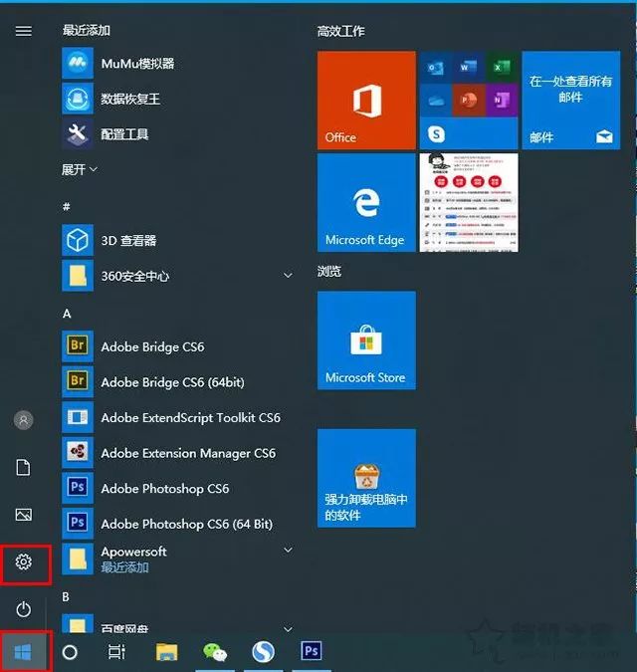Jump to letter A section header
This screenshot has width=637, height=672.
pyautogui.click(x=67, y=313)
